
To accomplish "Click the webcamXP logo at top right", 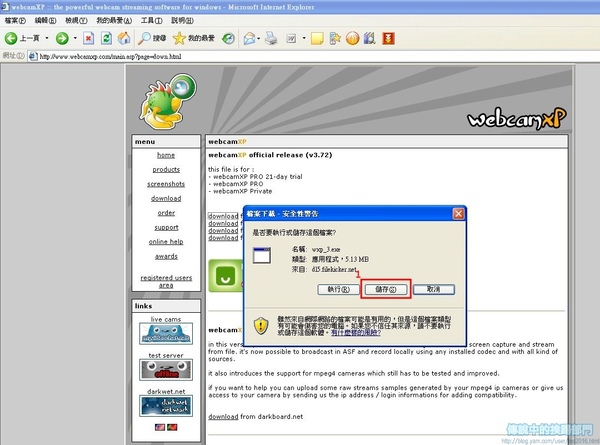I will 517,118.
